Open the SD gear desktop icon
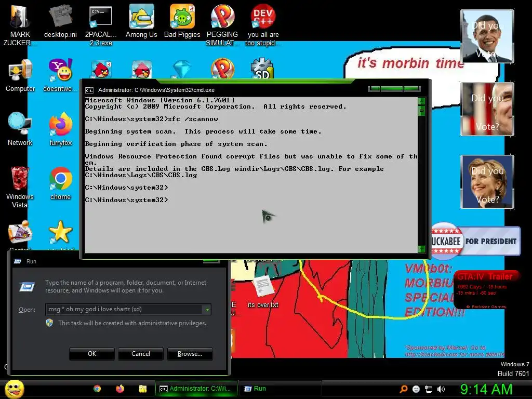This screenshot has height=399, width=532. (x=262, y=69)
